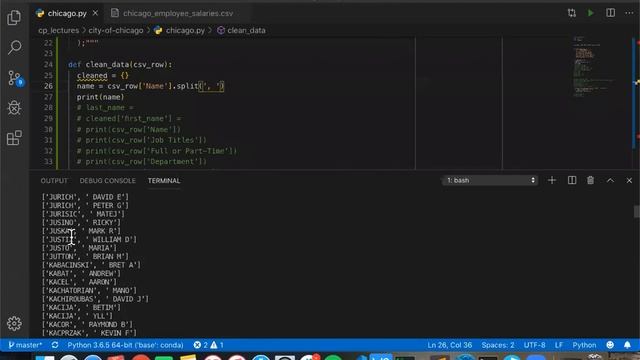Kill the terminal with the trash icon
640x360 pixels.
(590, 180)
